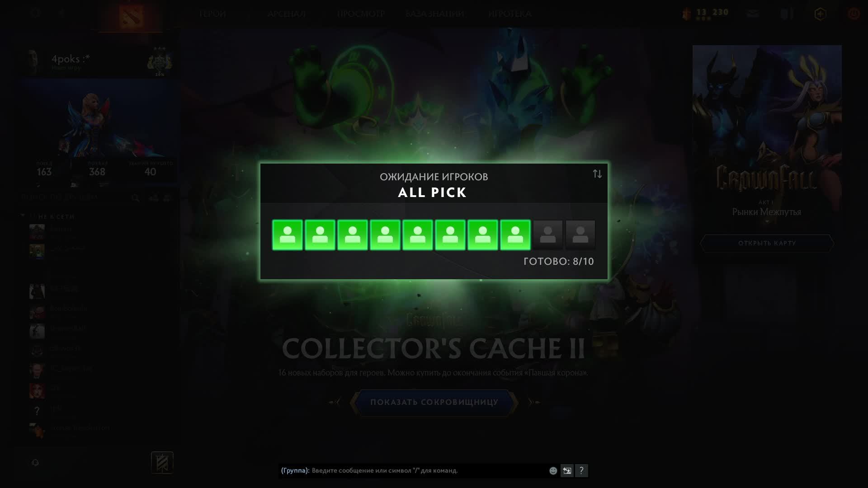Viewport: 868px width, 488px height.
Task: Click the friend search magnifier icon
Action: [135, 198]
